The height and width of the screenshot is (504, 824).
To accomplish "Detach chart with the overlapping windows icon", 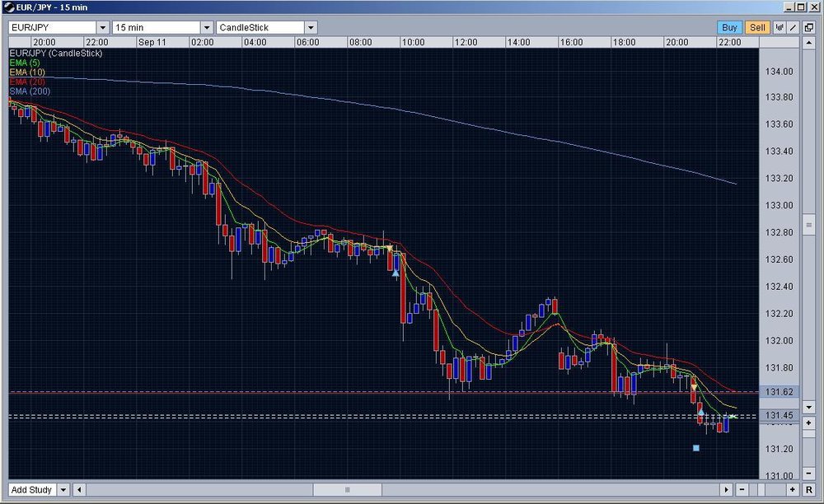I will (x=809, y=27).
